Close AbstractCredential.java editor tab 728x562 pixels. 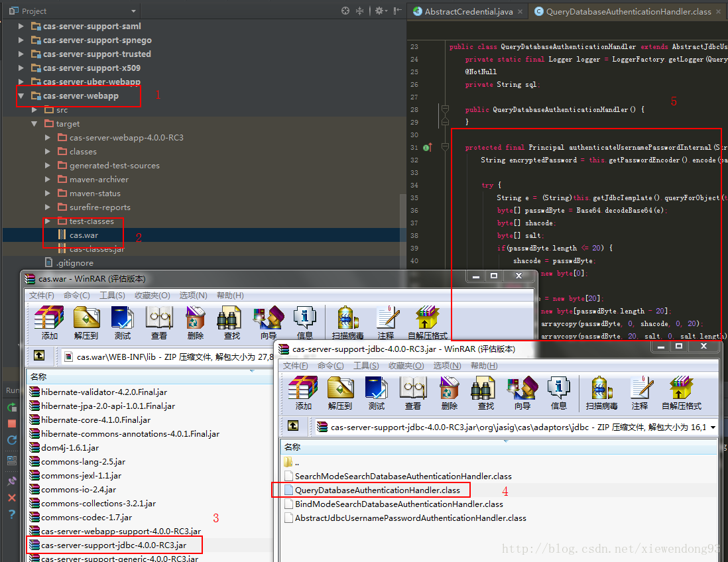tap(520, 12)
